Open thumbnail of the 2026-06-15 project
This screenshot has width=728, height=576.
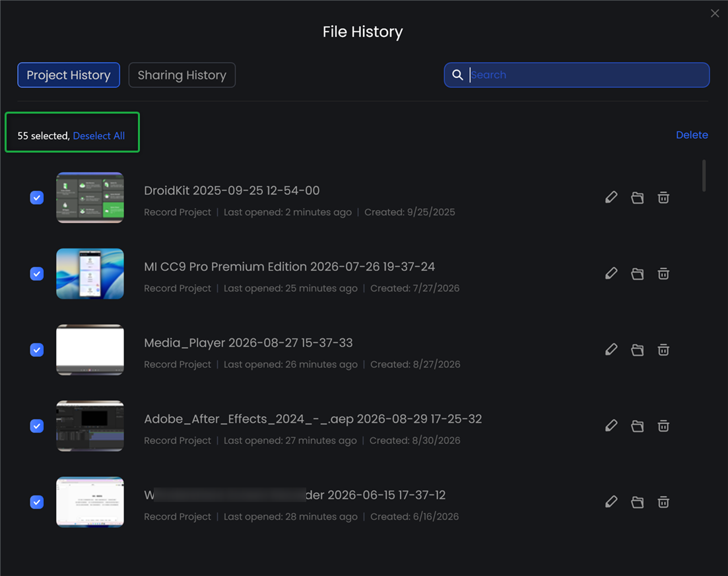coord(90,502)
